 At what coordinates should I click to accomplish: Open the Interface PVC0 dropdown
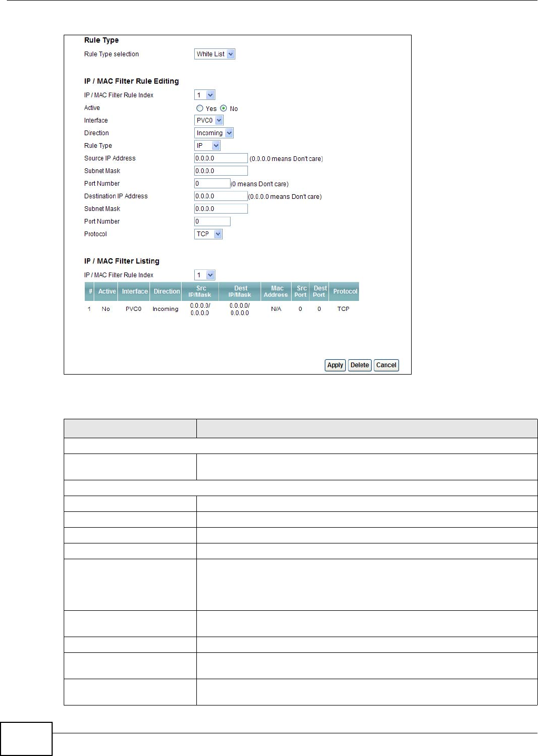click(209, 120)
